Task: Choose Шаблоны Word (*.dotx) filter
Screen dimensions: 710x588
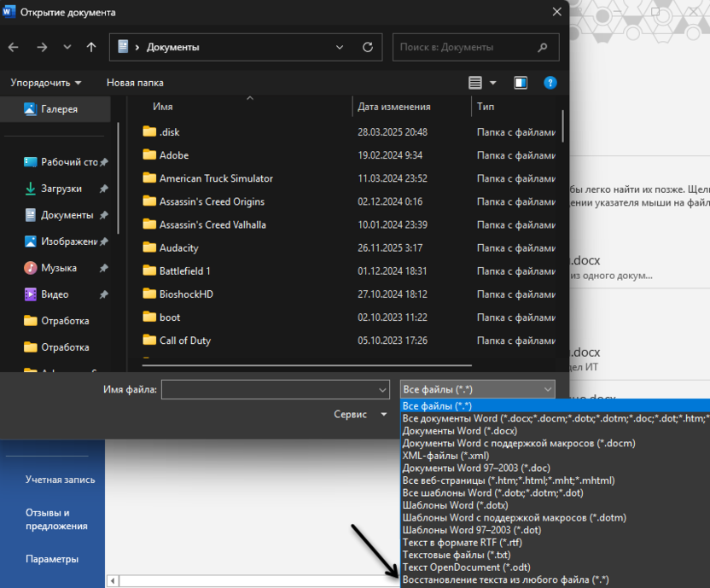Action: click(556, 505)
